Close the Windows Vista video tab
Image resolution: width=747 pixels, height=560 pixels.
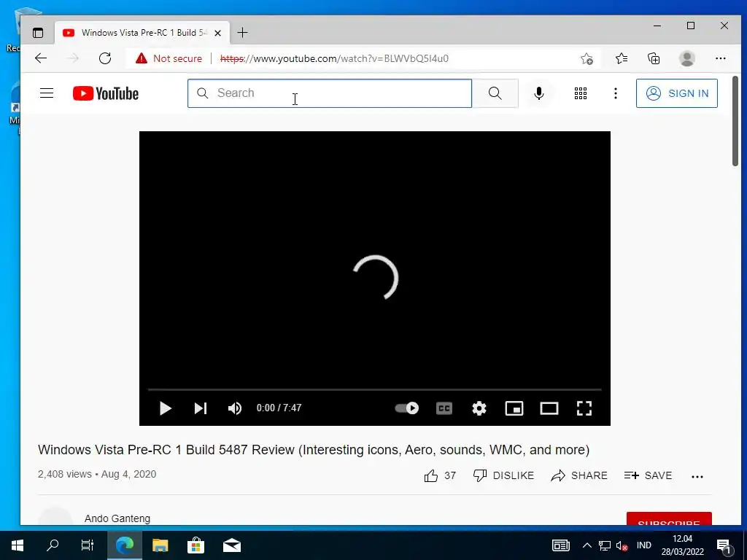click(x=217, y=33)
